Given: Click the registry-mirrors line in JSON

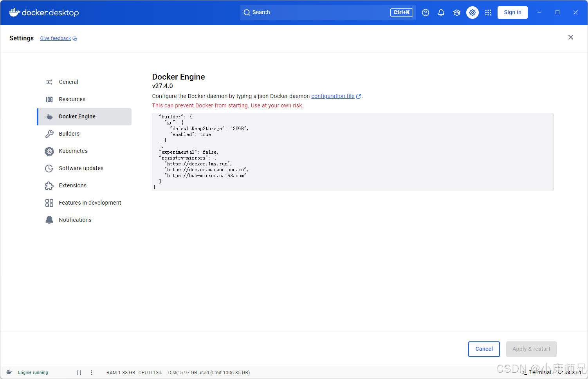Looking at the screenshot, I should 188,158.
